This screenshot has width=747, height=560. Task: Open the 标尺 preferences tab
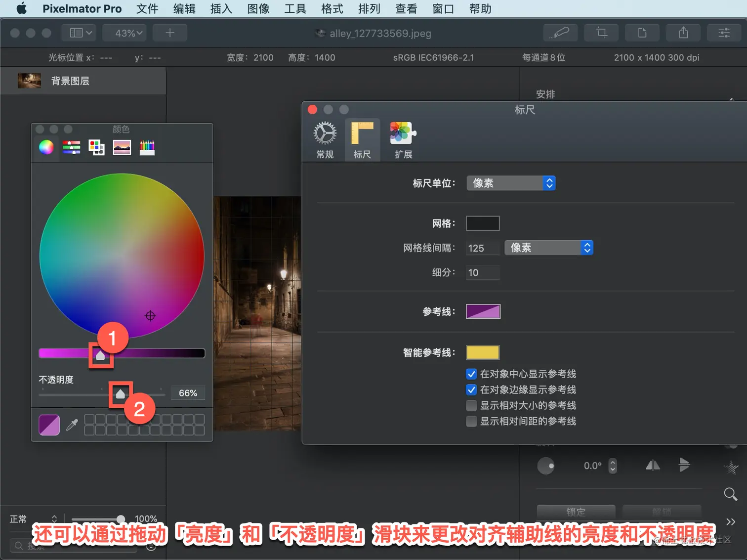pyautogui.click(x=362, y=140)
